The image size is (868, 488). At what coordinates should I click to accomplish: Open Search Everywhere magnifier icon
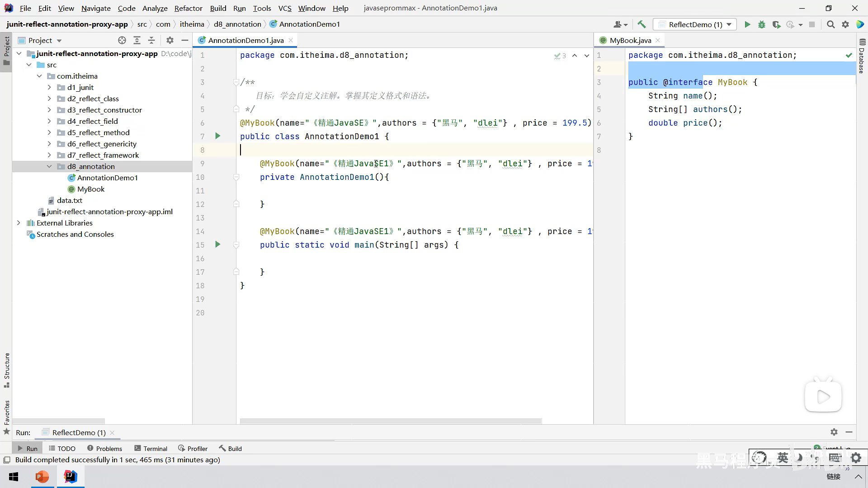(830, 24)
